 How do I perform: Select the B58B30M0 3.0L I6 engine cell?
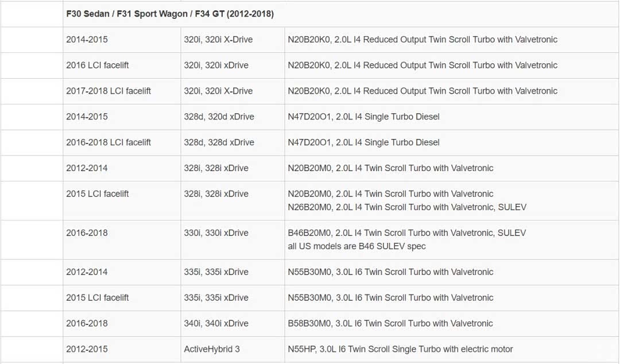390,323
